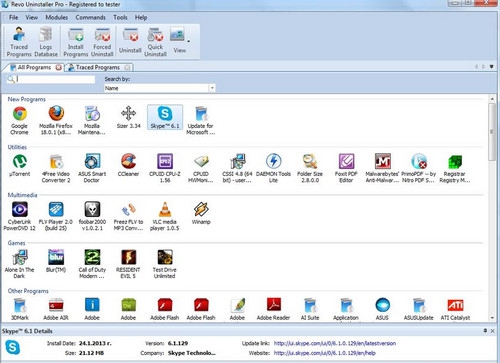Open the Help menu
500x363 pixels.
[x=141, y=17]
